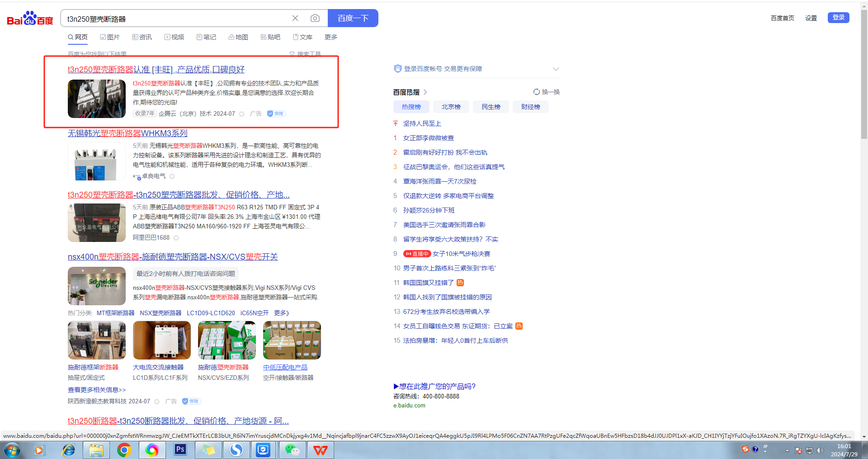
Task: Open Photoshop from the taskbar
Action: coord(180,450)
